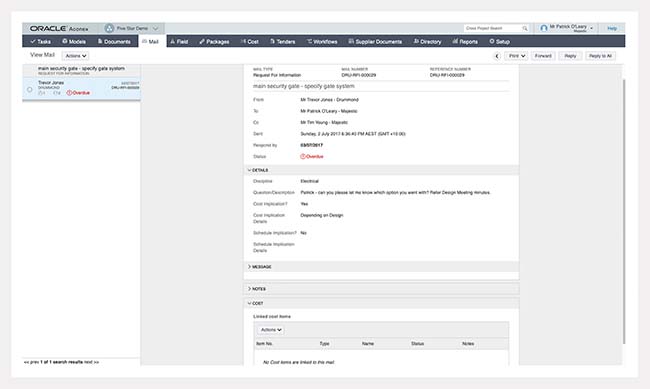
Task: Switch to the Workflows tab
Action: coord(322,41)
